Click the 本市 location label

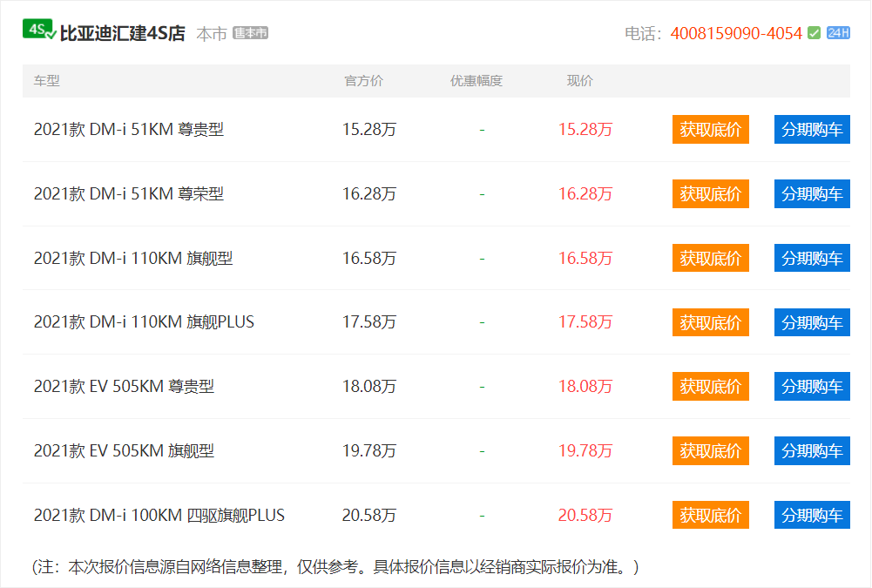[212, 34]
